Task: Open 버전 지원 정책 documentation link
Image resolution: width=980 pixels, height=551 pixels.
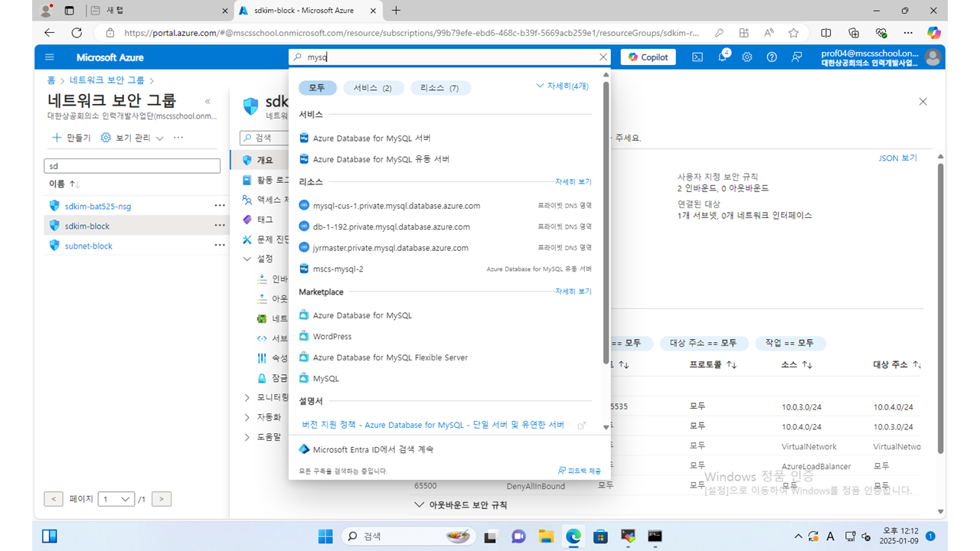Action: (433, 425)
